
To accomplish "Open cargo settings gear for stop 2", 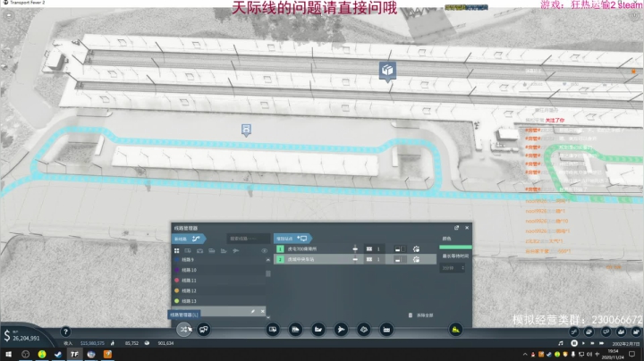I will 416,259.
